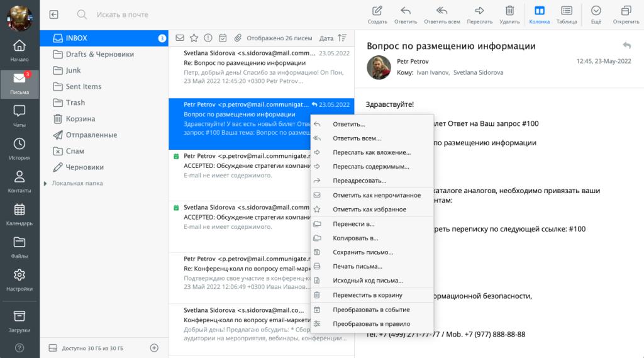Screen dimensions: 644x358
Task: Open the Чаты chat section
Action: (19, 116)
